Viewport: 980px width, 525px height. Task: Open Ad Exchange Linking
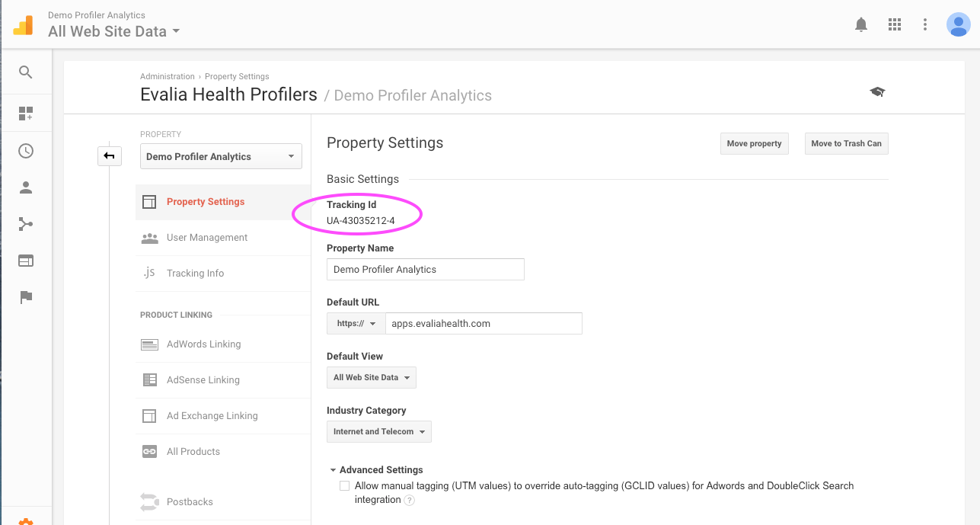tap(212, 416)
